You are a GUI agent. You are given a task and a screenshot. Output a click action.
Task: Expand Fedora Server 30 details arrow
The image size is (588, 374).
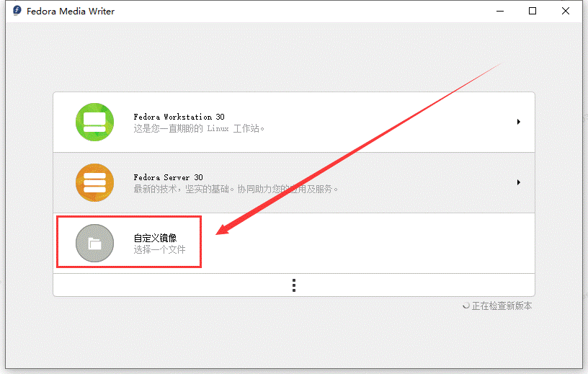(x=518, y=182)
